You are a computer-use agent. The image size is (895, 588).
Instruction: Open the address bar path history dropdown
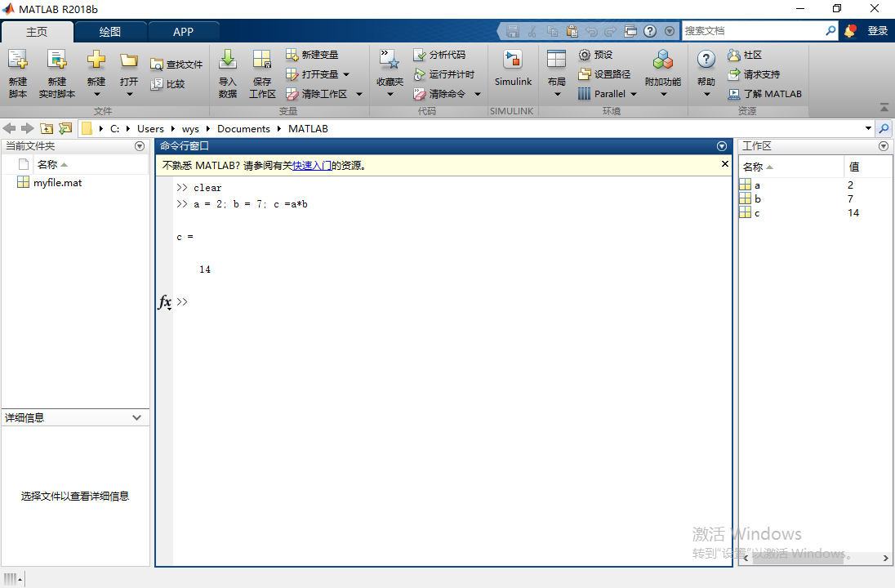pos(868,128)
